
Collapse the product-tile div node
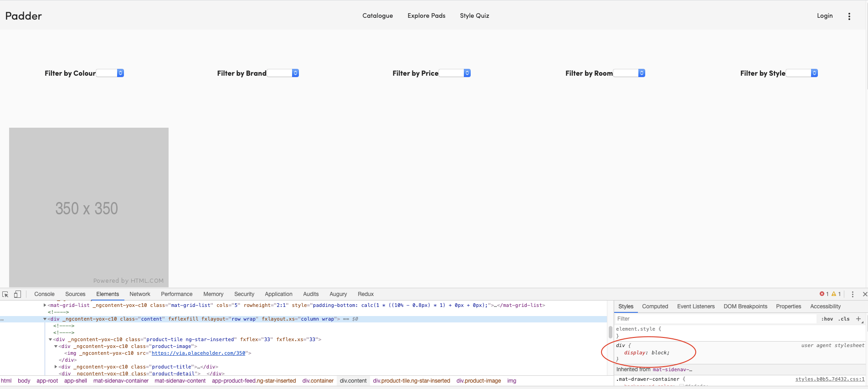coord(50,339)
